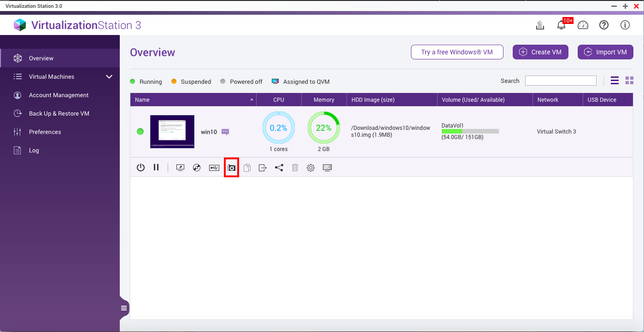
Task: Sort by the Name column header
Action: point(193,99)
